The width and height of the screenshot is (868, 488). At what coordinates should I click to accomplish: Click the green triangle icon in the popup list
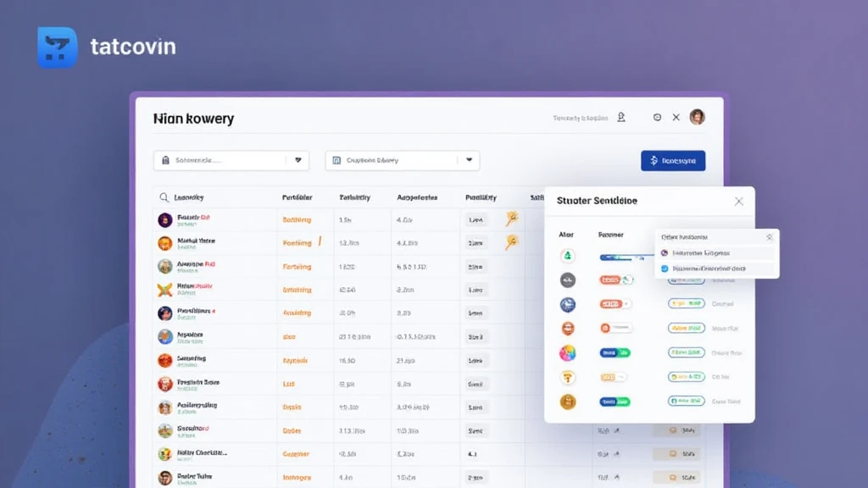[x=567, y=256]
